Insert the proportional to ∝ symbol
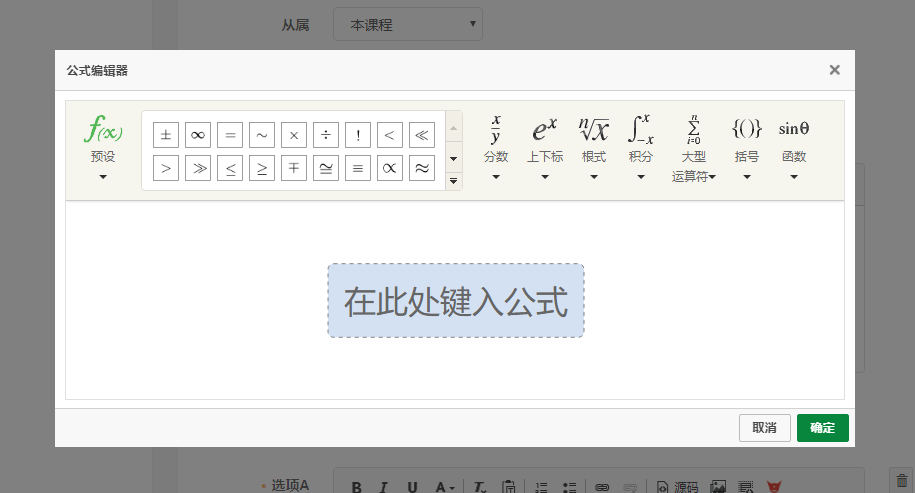 click(390, 168)
